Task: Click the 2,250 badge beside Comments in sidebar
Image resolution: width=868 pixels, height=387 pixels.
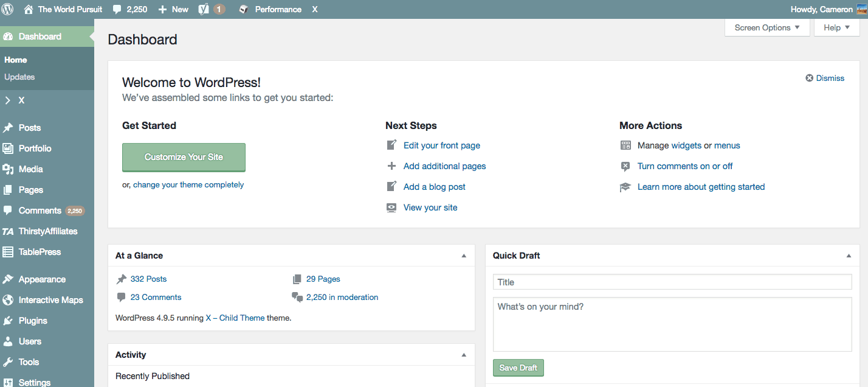Action: pyautogui.click(x=75, y=211)
